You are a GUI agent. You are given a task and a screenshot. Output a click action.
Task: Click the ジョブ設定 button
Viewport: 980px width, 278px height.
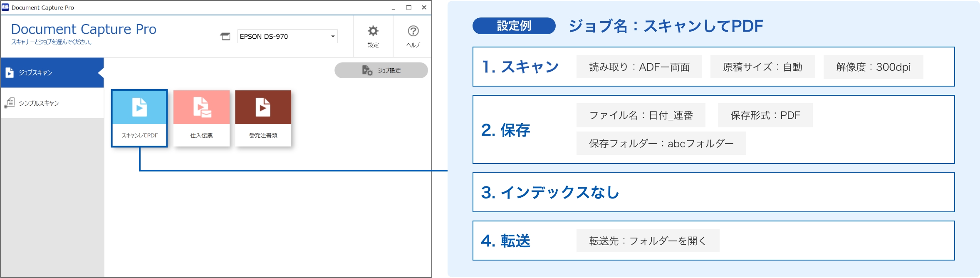click(x=381, y=70)
